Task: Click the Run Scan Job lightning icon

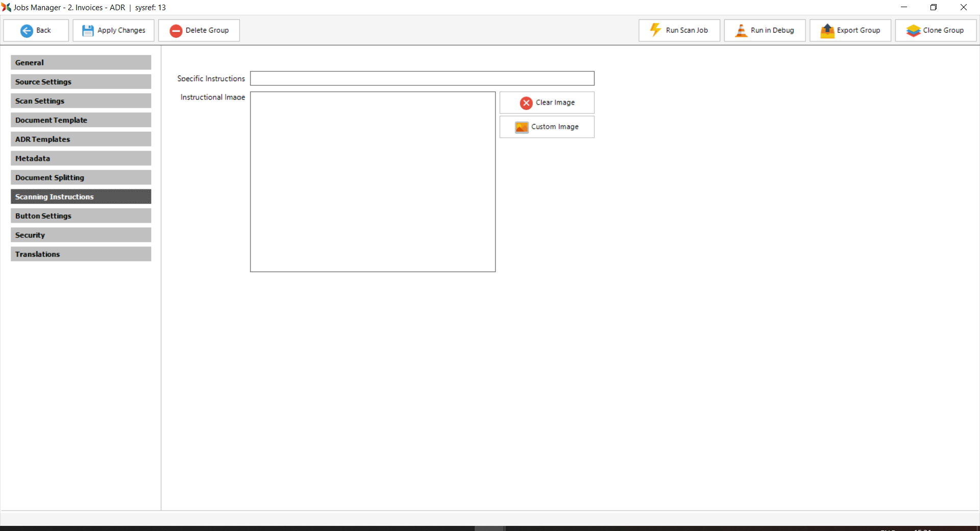Action: coord(655,30)
